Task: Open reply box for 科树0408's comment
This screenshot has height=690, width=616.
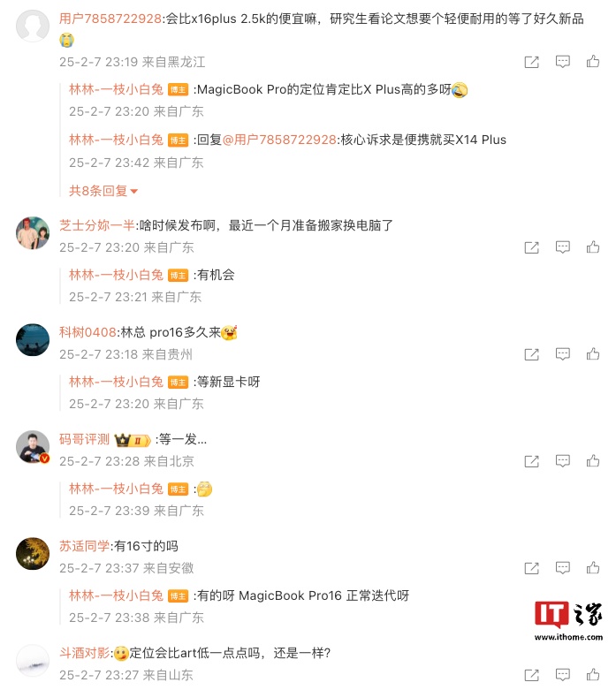Action: tap(562, 353)
